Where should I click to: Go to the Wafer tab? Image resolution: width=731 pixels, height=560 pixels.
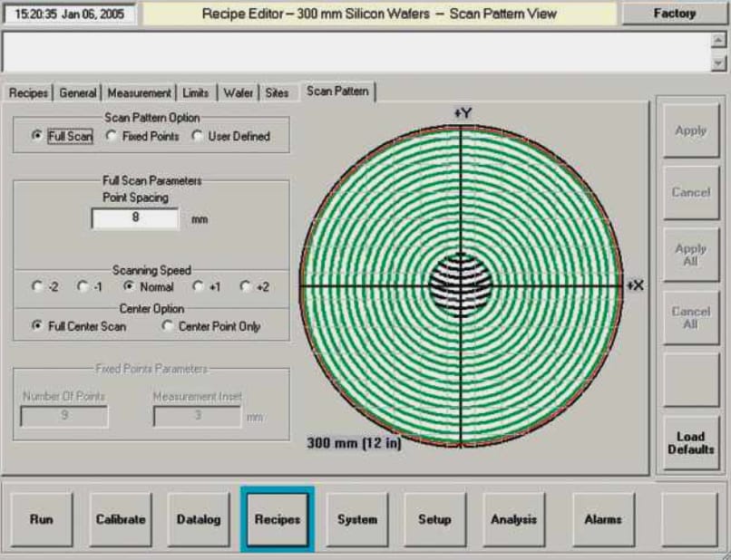click(x=238, y=92)
